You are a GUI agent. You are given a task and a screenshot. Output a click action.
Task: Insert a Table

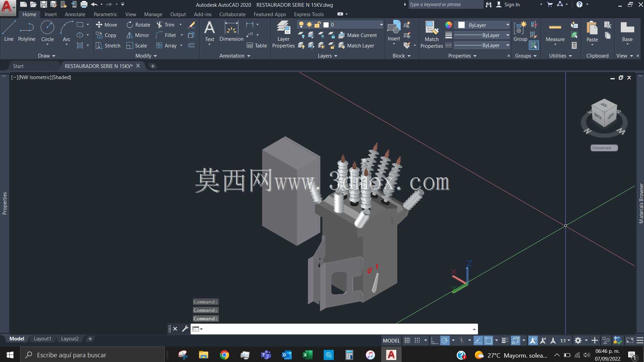pyautogui.click(x=257, y=45)
